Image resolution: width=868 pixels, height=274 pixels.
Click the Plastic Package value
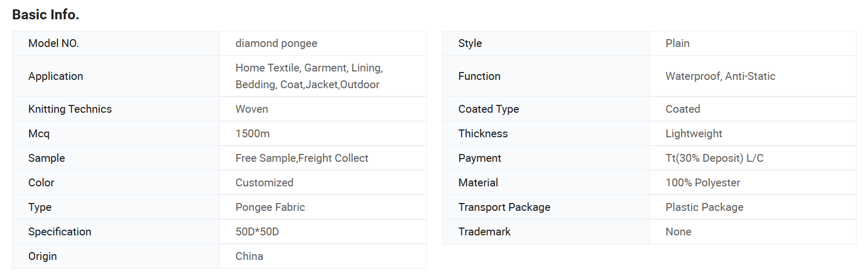coord(704,207)
